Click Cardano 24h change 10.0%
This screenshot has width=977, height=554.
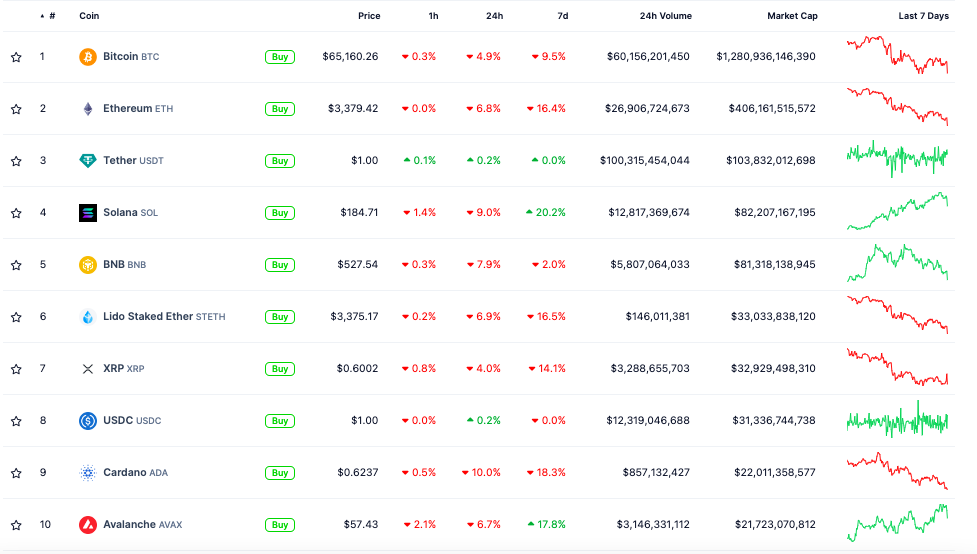click(481, 472)
